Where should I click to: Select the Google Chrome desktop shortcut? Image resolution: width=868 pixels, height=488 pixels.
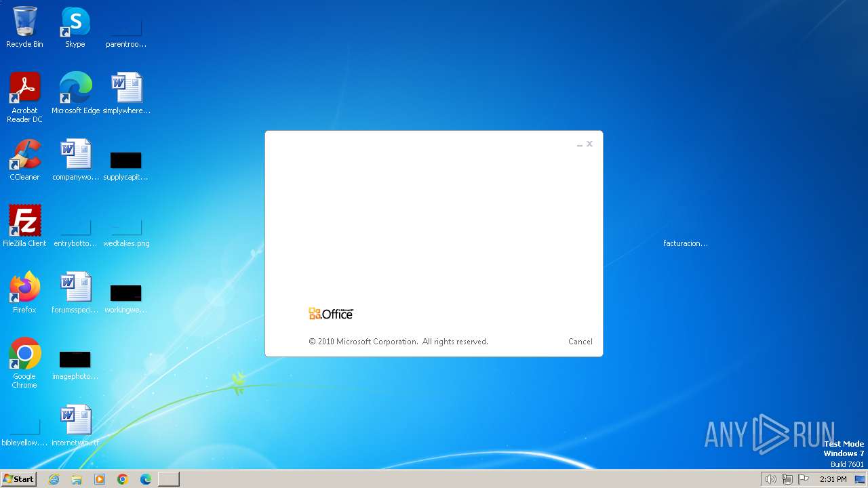pyautogui.click(x=24, y=363)
